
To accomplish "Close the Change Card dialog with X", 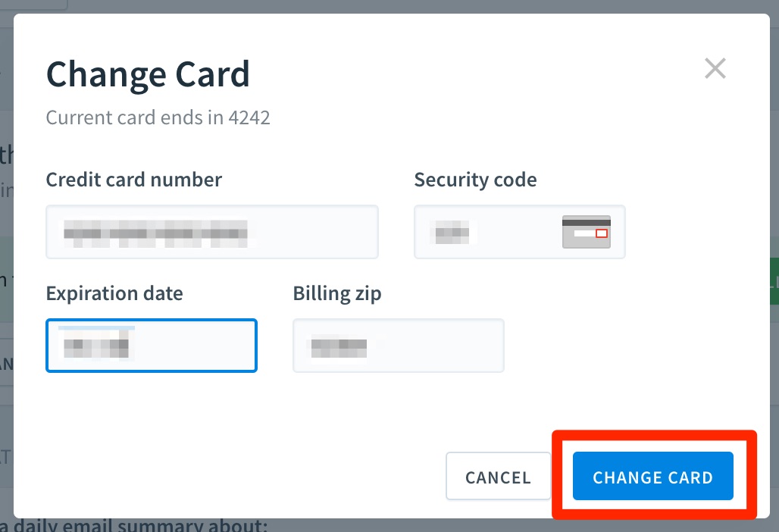I will coord(715,68).
